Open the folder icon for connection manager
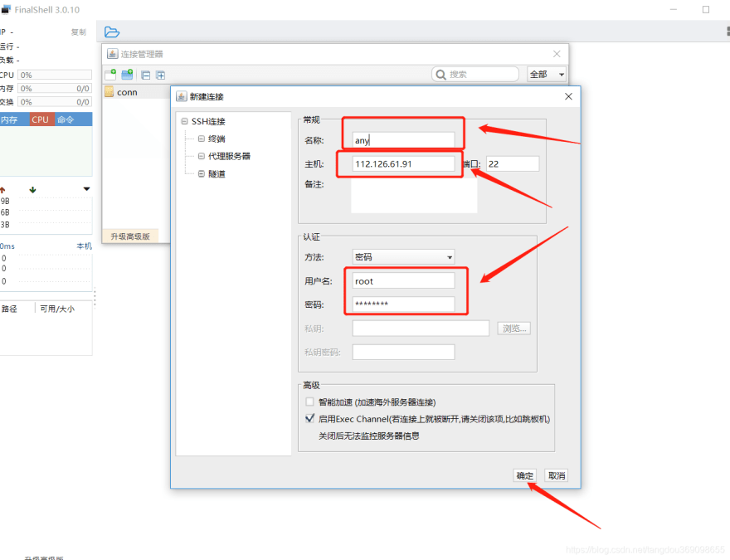 pyautogui.click(x=112, y=32)
